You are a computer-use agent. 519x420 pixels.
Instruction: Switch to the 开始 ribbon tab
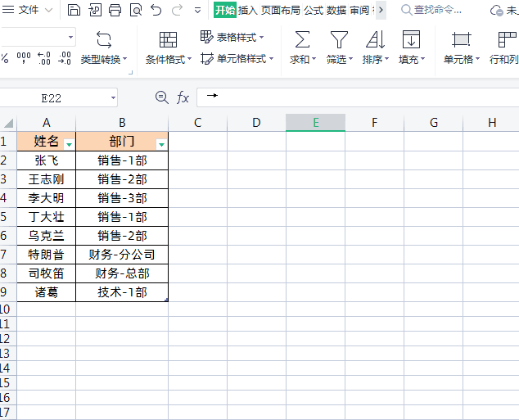pos(225,10)
